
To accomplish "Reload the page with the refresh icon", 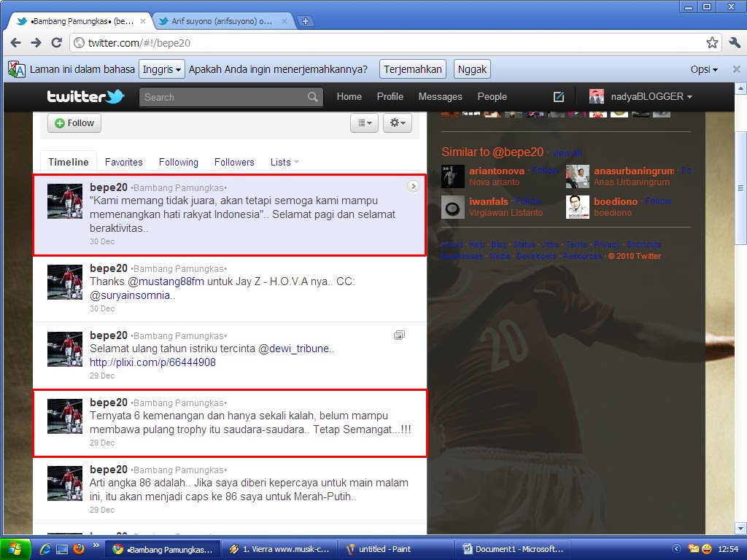I will tap(56, 43).
